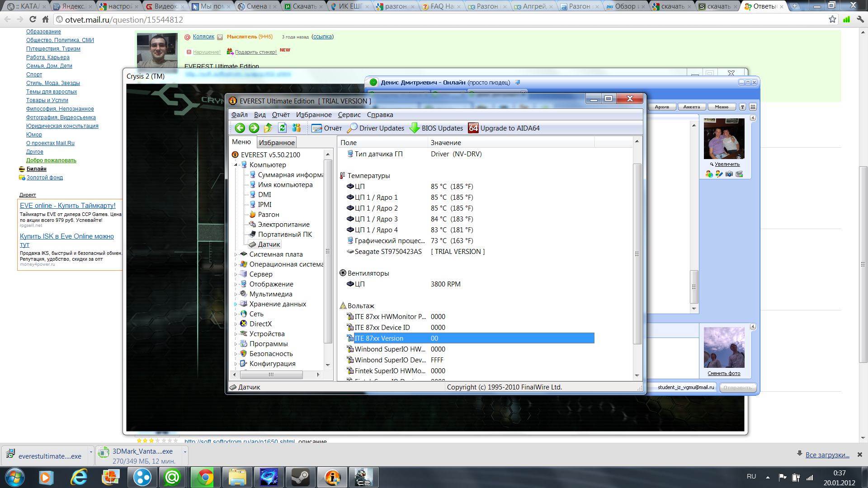
Task: Collapse the Компьютер tree node
Action: [236, 165]
